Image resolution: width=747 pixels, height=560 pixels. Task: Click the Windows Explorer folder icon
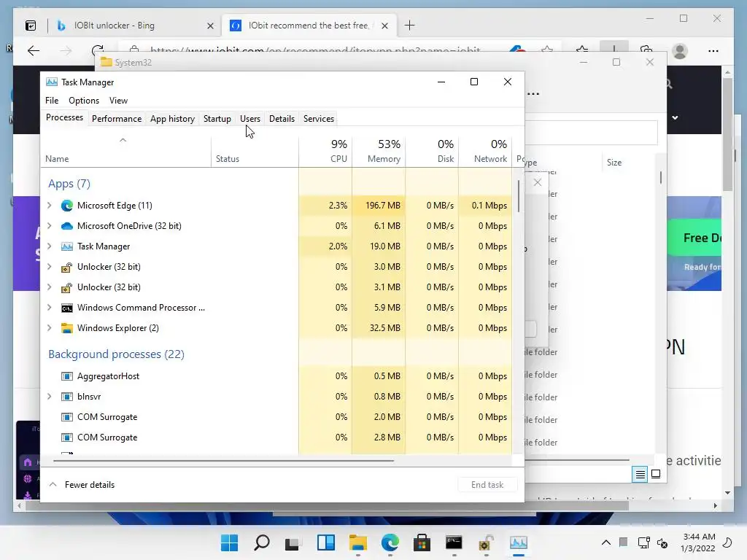pyautogui.click(x=67, y=328)
